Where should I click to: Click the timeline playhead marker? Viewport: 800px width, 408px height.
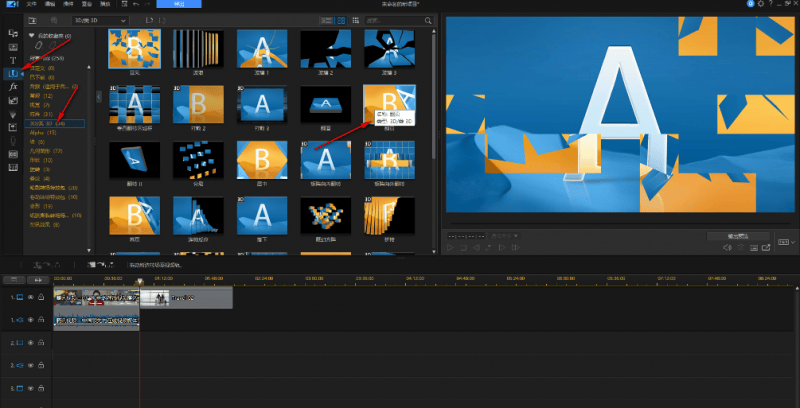click(x=139, y=279)
